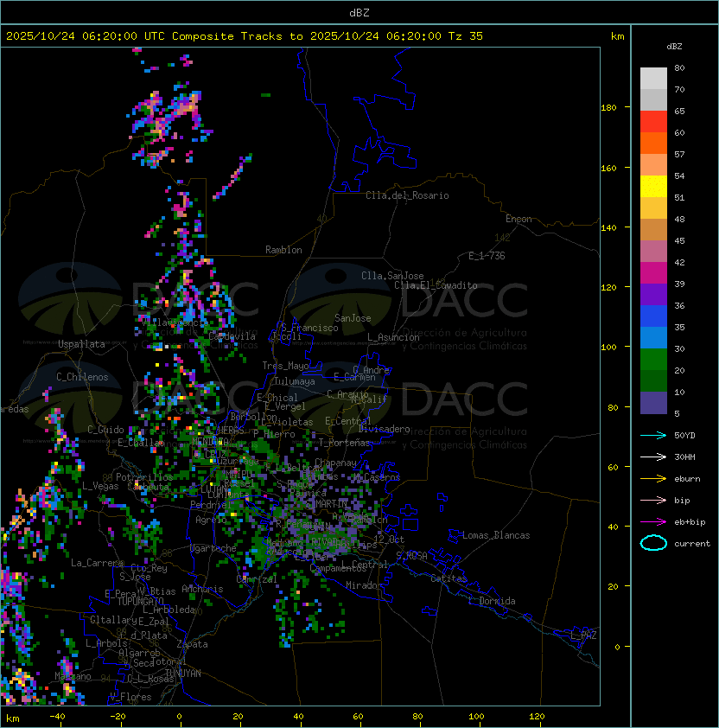
Task: Choose the slate 5-10 dBZ swatch at legend bottom
Action: click(653, 403)
